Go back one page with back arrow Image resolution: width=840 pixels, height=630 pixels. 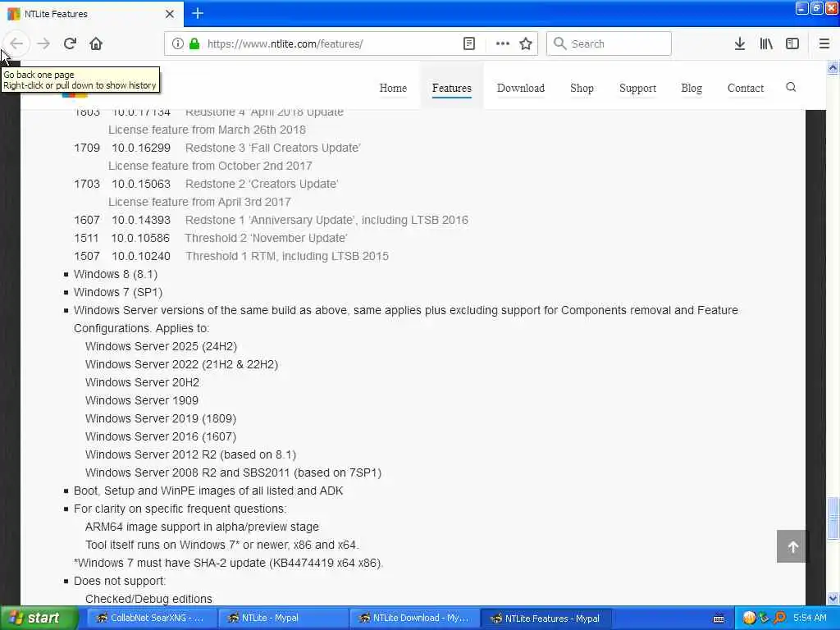(16, 43)
